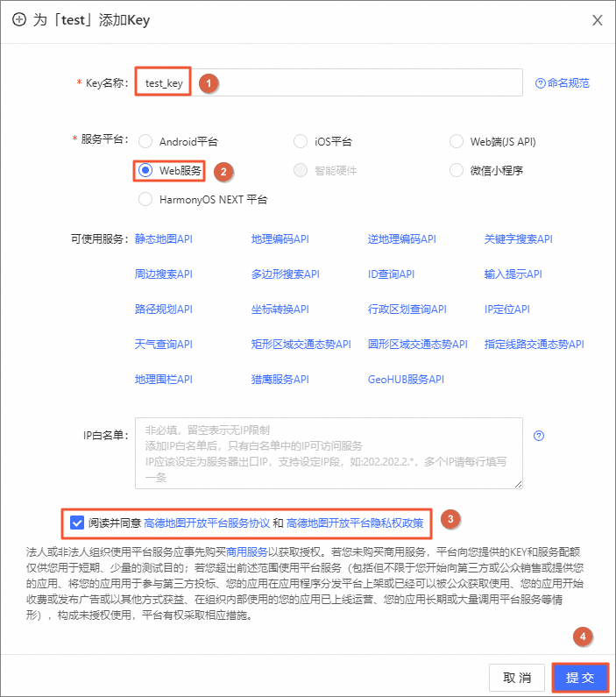This screenshot has width=616, height=697.
Task: Open the 多边形搜索API link
Action: coord(285,274)
